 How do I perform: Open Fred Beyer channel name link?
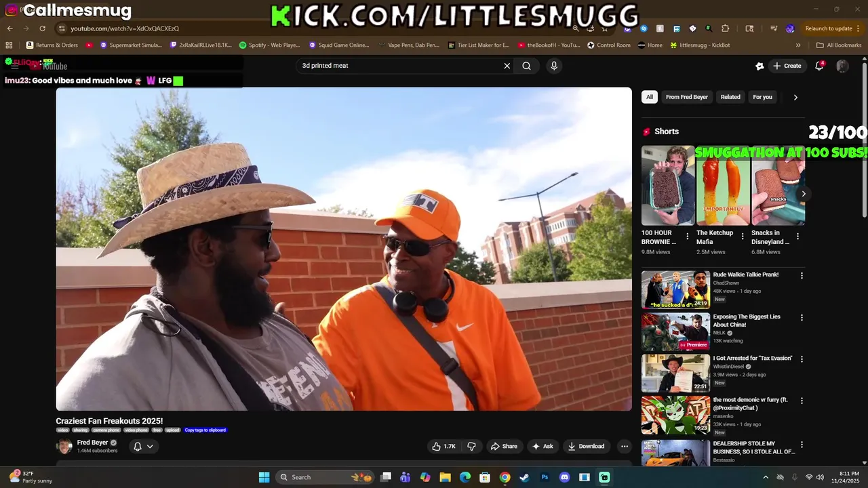92,443
